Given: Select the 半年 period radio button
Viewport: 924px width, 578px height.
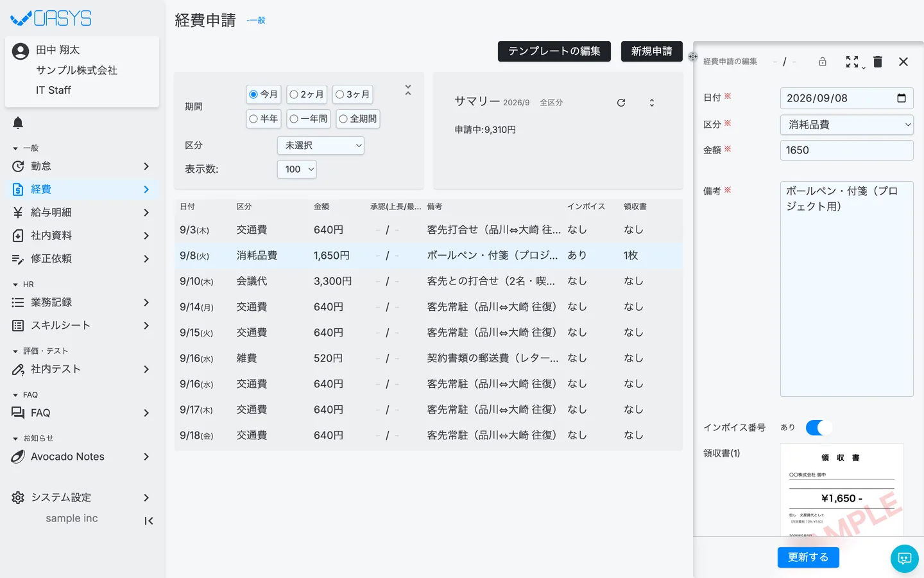Looking at the screenshot, I should [253, 119].
